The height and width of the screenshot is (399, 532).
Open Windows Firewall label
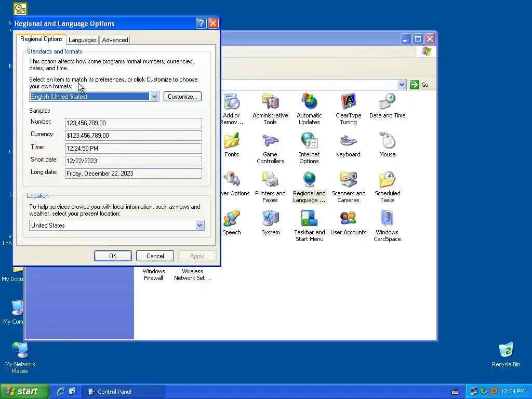pos(153,274)
